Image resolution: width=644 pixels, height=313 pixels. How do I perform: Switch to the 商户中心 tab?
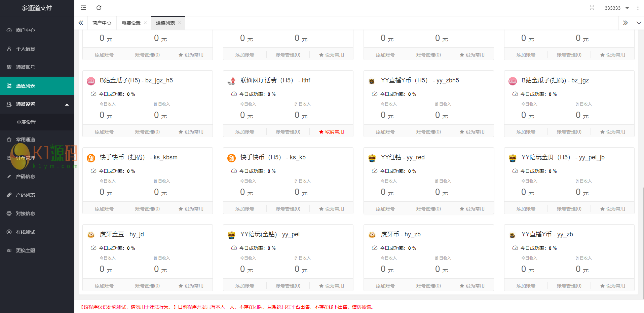coord(102,23)
